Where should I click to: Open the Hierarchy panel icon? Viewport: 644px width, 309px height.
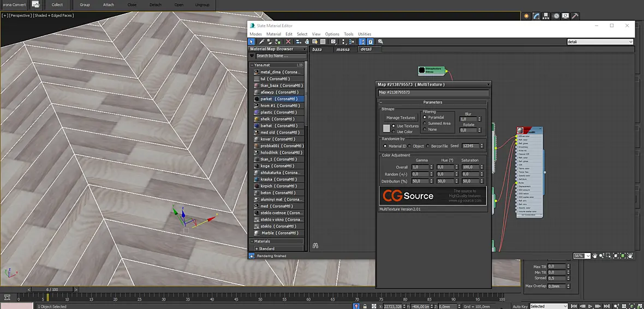tap(546, 16)
